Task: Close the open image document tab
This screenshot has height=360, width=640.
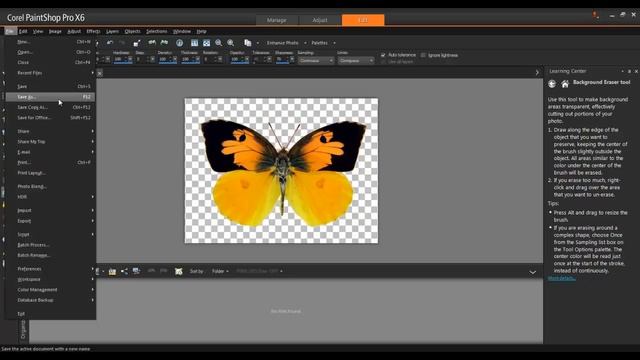Action: 100,73
